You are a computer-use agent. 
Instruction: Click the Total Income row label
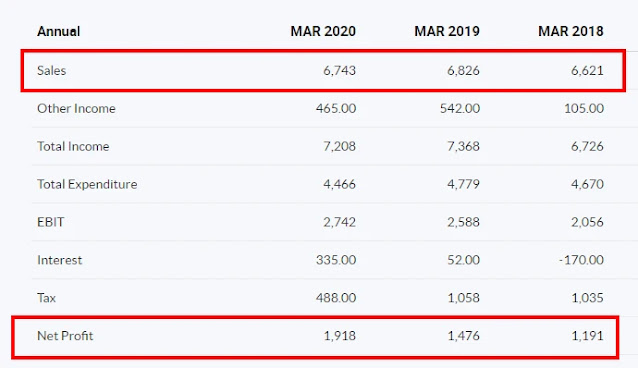coord(73,146)
